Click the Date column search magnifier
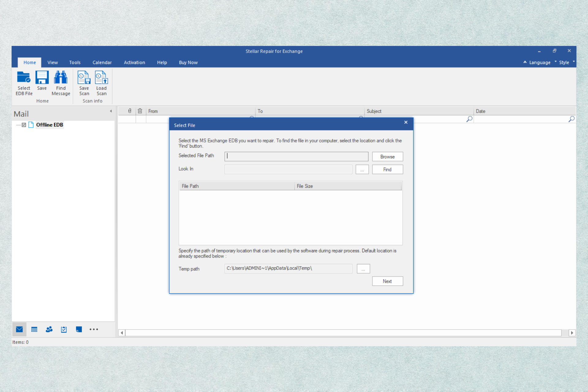This screenshot has height=392, width=588. pyautogui.click(x=571, y=119)
